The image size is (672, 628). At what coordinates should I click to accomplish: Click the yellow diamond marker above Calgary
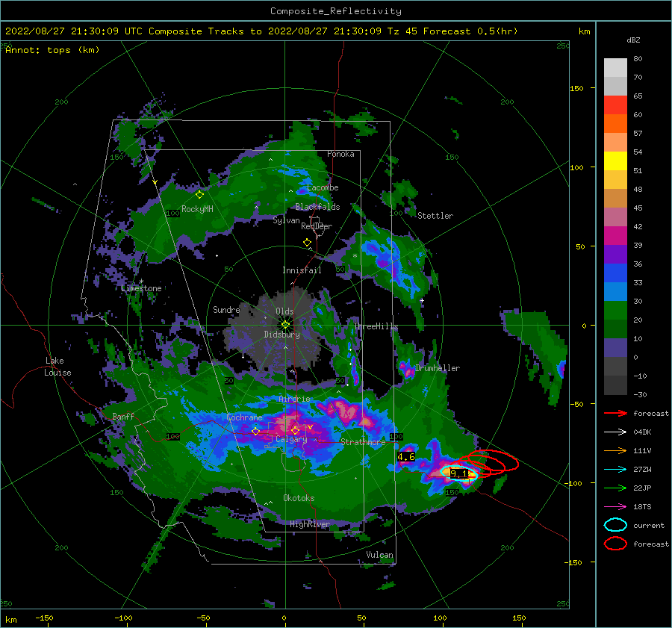[x=295, y=430]
